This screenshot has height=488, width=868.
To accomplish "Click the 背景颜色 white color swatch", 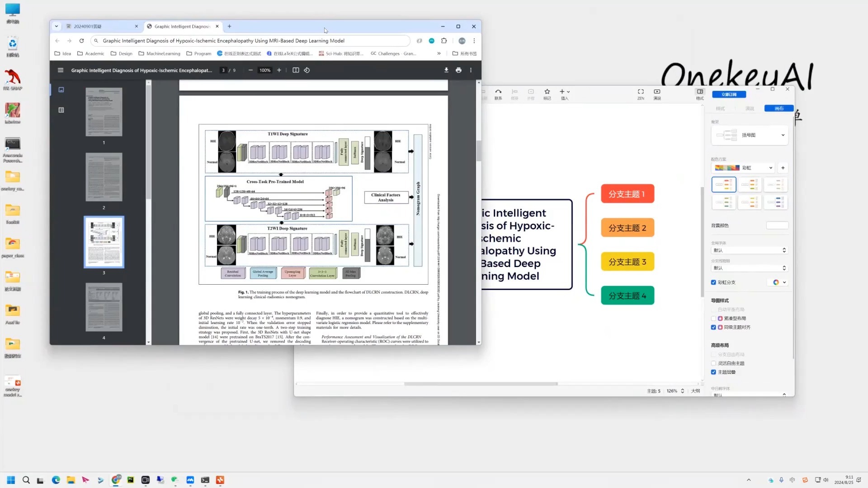I will click(777, 225).
